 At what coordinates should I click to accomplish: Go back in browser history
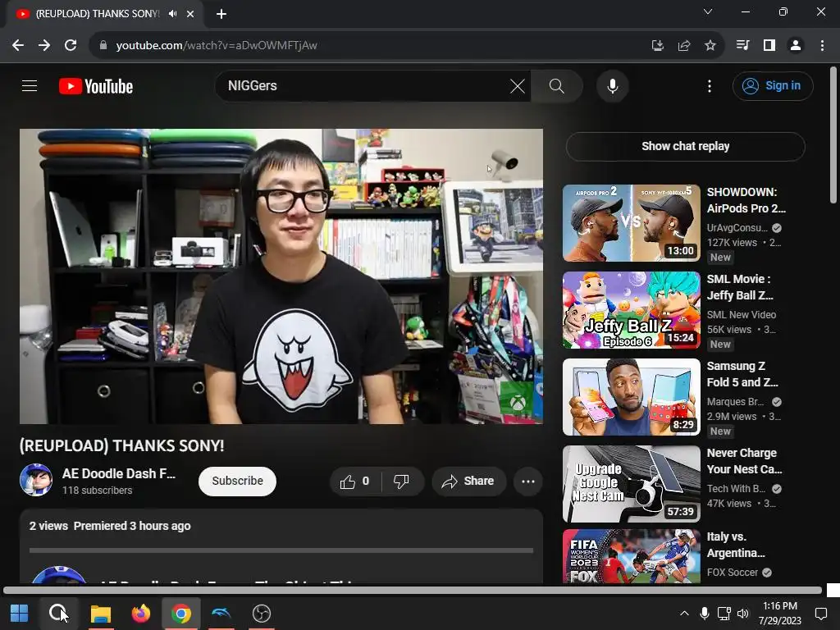(18, 46)
